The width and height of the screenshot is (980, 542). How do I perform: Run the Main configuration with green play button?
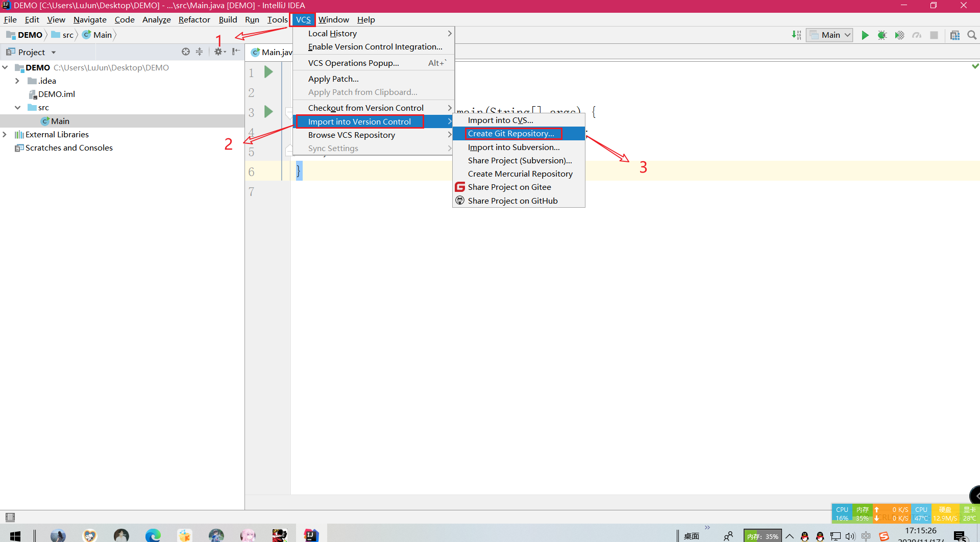point(865,35)
